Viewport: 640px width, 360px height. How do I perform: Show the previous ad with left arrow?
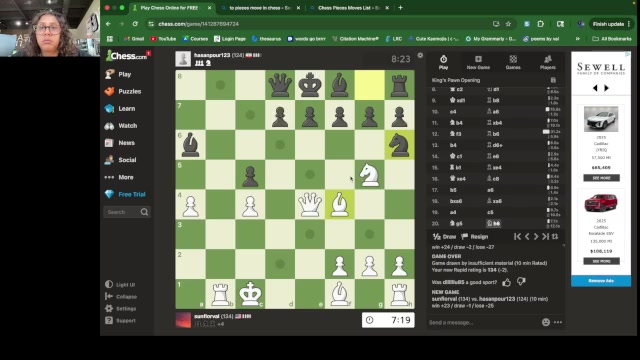[x=595, y=88]
